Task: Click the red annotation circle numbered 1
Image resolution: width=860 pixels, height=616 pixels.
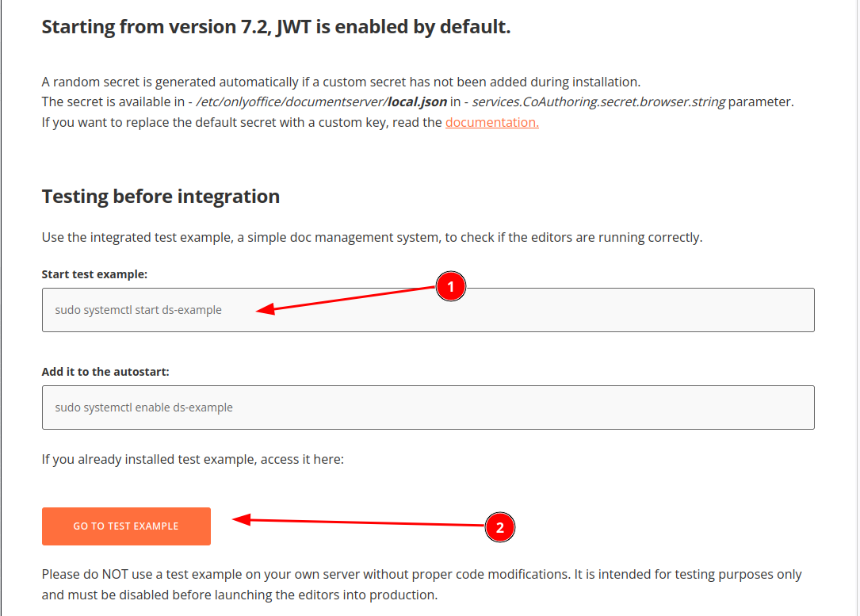Action: tap(450, 287)
